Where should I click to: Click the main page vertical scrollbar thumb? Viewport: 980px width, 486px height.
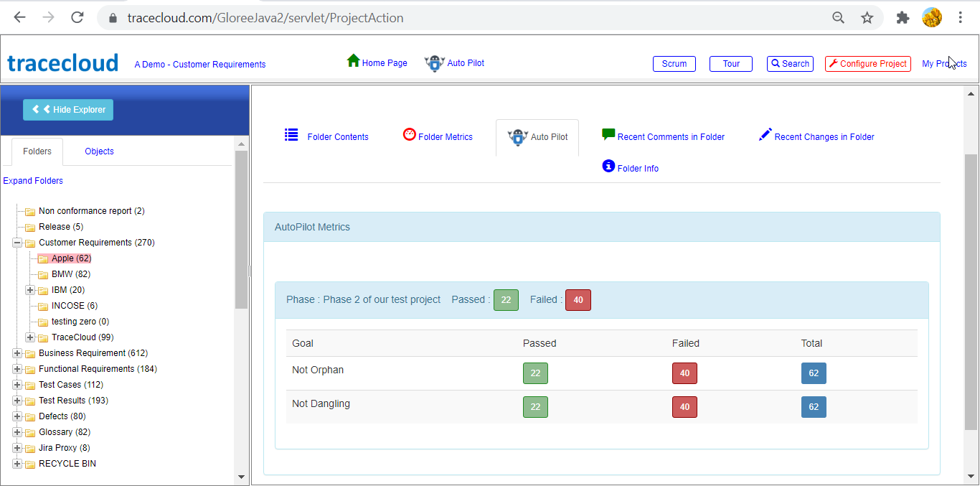click(971, 291)
